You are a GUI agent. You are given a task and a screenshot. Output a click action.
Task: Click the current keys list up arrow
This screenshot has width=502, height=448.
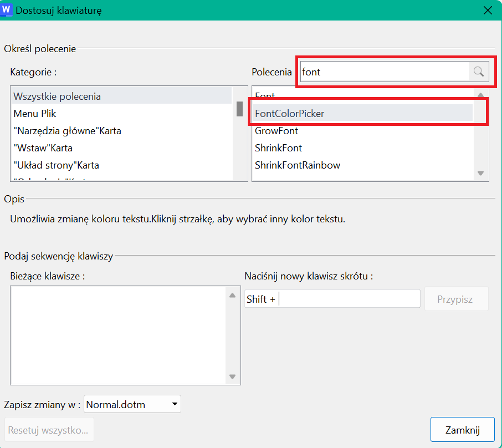point(232,295)
